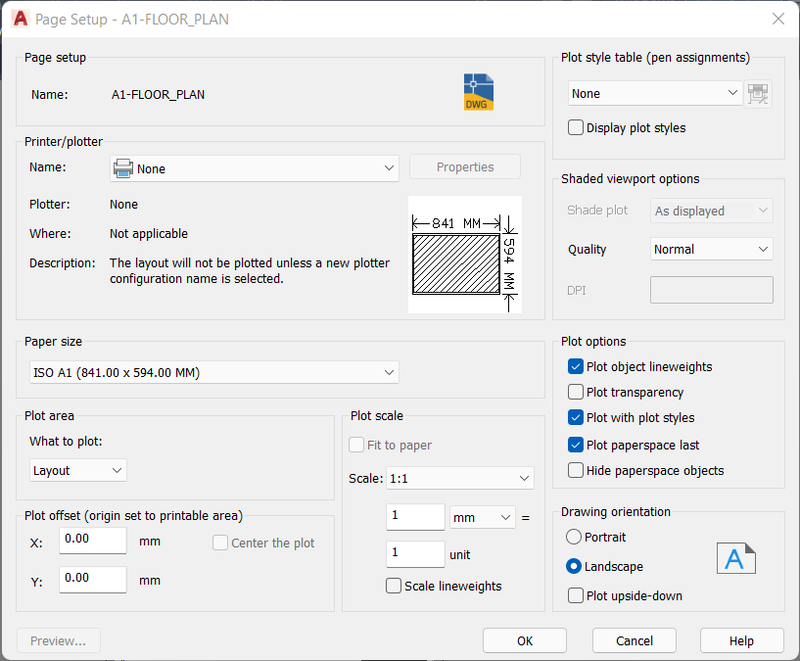Close the Page Setup dialog
The height and width of the screenshot is (661, 800).
(778, 19)
